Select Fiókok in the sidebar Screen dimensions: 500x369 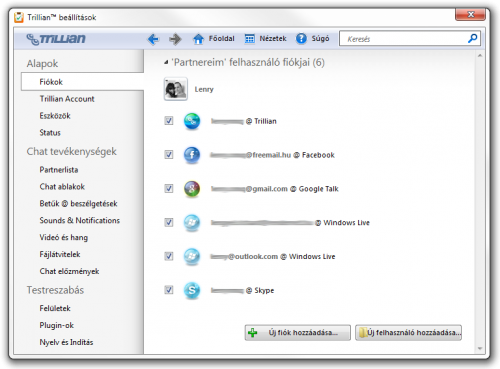[x=82, y=82]
